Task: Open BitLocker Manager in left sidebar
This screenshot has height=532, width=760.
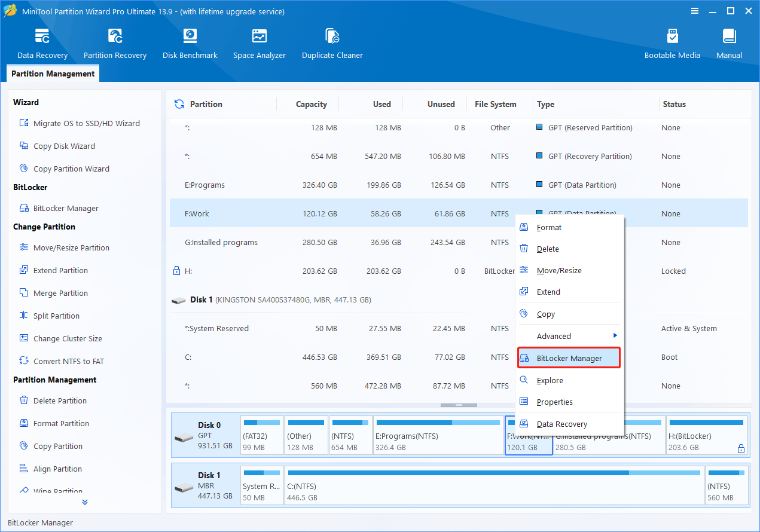Action: [x=59, y=208]
